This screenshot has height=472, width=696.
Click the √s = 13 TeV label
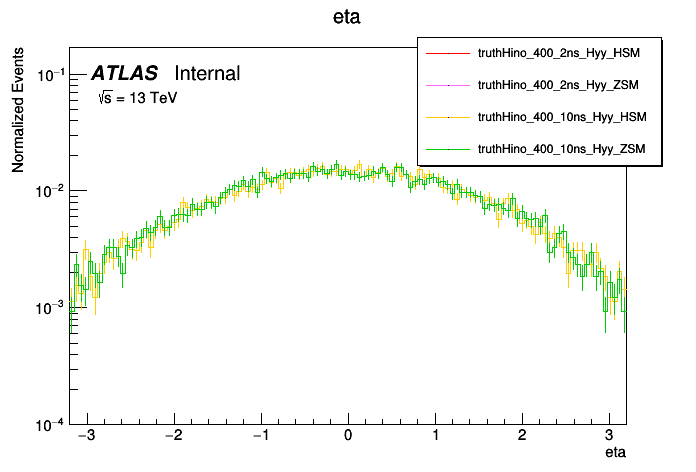coord(137,98)
